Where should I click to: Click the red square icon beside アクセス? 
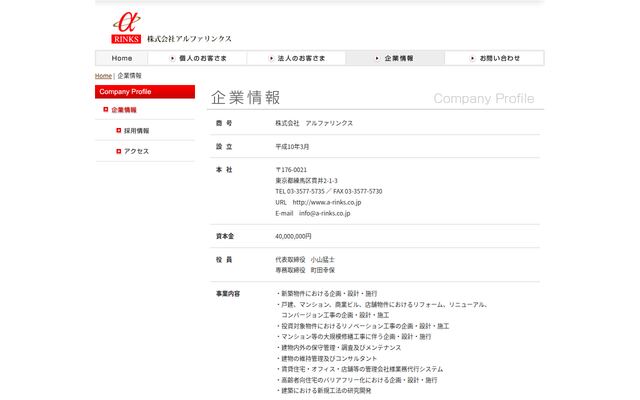(x=118, y=151)
